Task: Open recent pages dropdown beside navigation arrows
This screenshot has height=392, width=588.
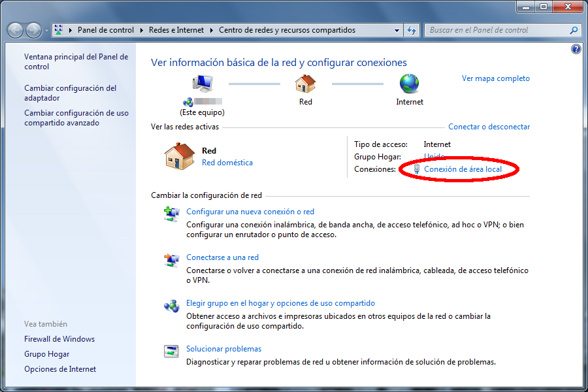Action: [x=46, y=31]
